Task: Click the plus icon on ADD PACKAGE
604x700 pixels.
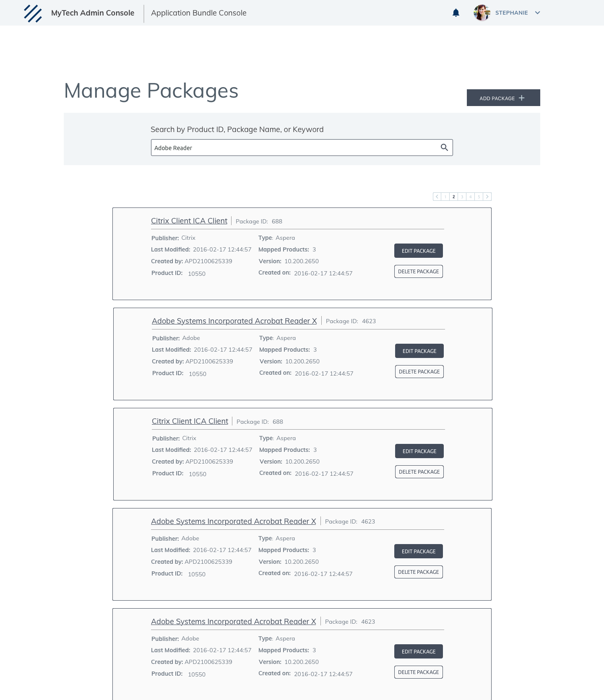Action: pos(522,98)
